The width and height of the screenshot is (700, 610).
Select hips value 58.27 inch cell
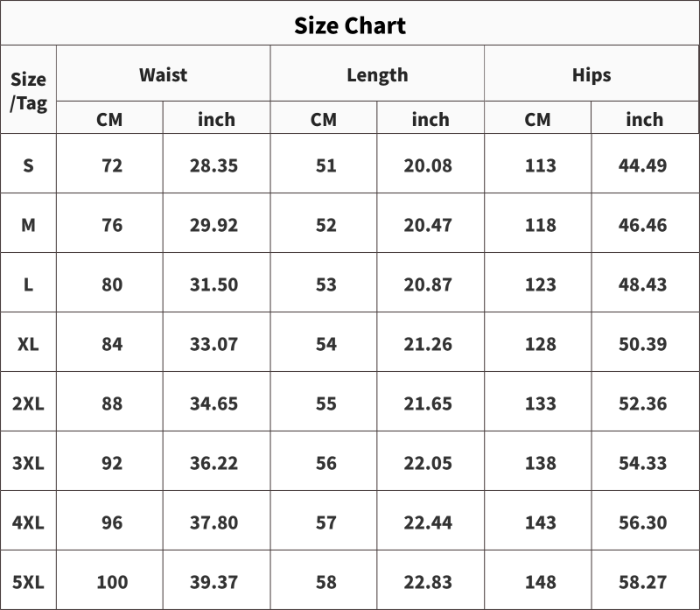tap(643, 582)
